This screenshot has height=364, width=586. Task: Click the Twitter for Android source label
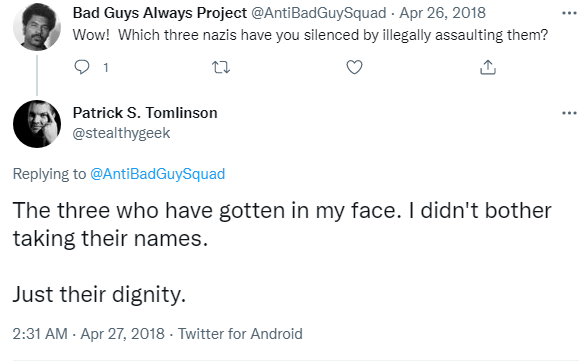pyautogui.click(x=240, y=334)
